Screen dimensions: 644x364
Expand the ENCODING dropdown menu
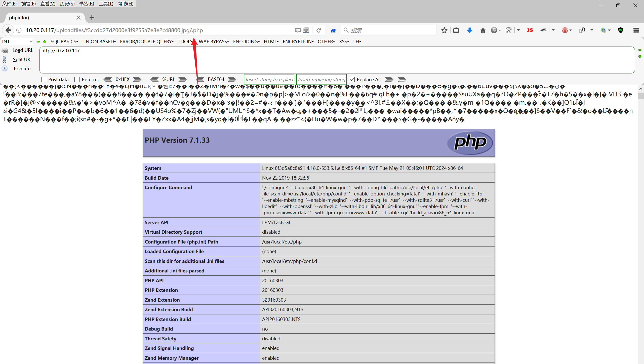[246, 42]
